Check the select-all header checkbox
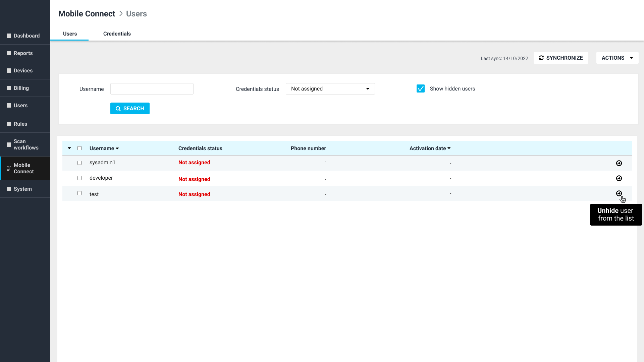644x362 pixels. (x=79, y=148)
